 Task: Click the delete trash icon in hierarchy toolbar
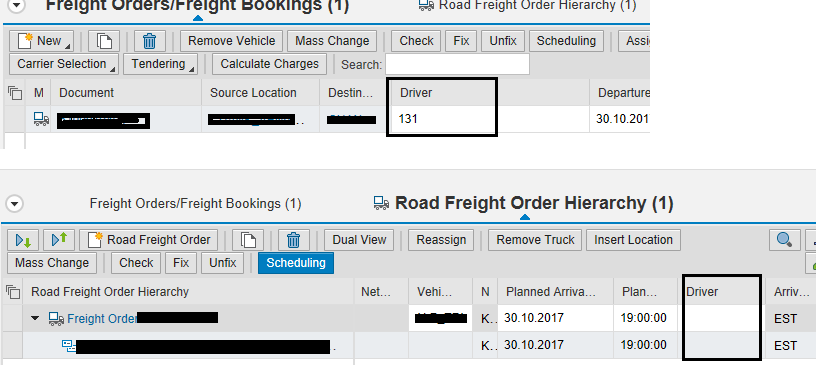pos(294,240)
